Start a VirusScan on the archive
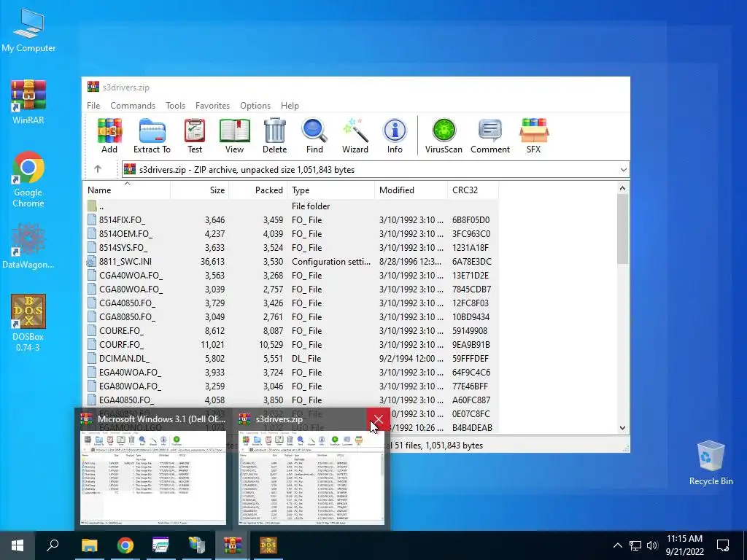 coord(444,136)
